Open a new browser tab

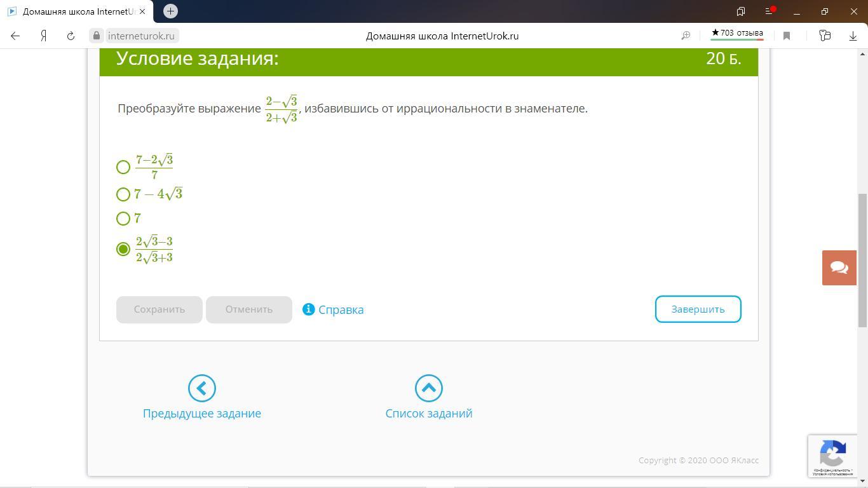tap(170, 11)
